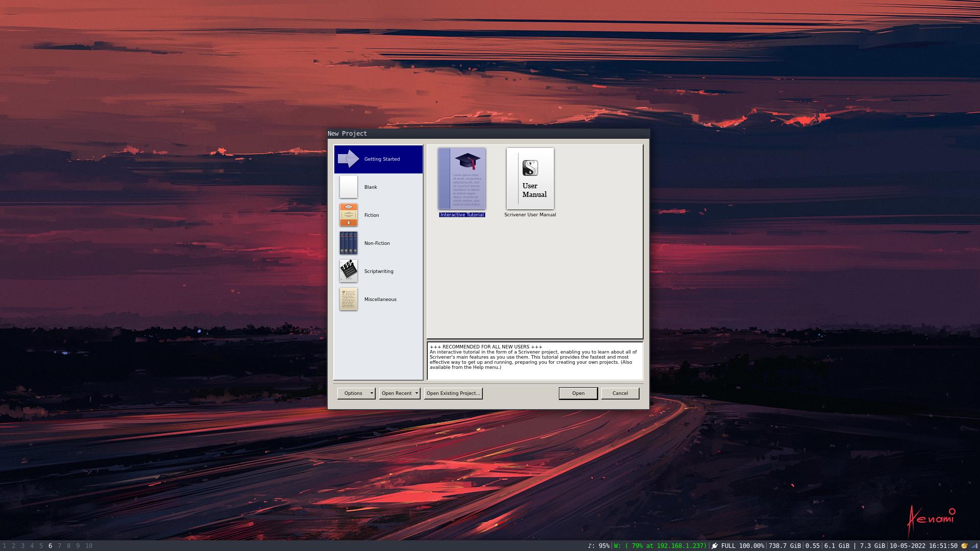
Task: Click the Interactive Tutorial label
Action: pos(462,215)
